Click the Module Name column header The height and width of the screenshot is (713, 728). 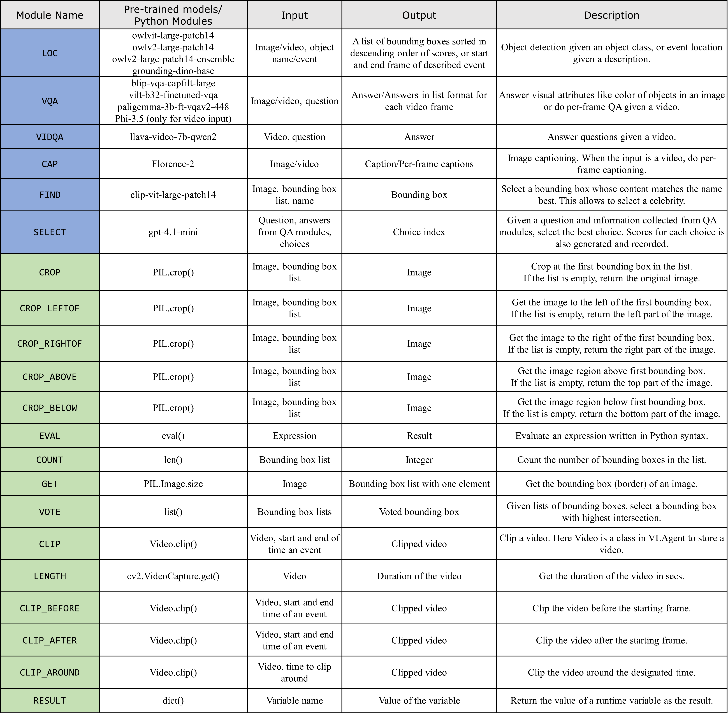(50, 15)
